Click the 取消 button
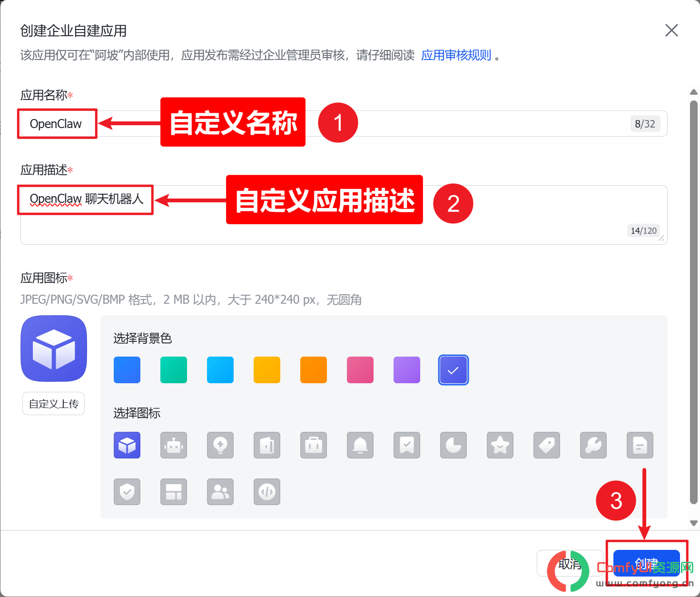The width and height of the screenshot is (700, 597). 570,564
